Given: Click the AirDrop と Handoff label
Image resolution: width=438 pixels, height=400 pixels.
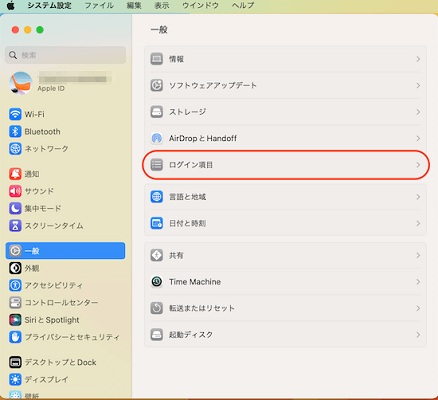Looking at the screenshot, I should pyautogui.click(x=203, y=138).
